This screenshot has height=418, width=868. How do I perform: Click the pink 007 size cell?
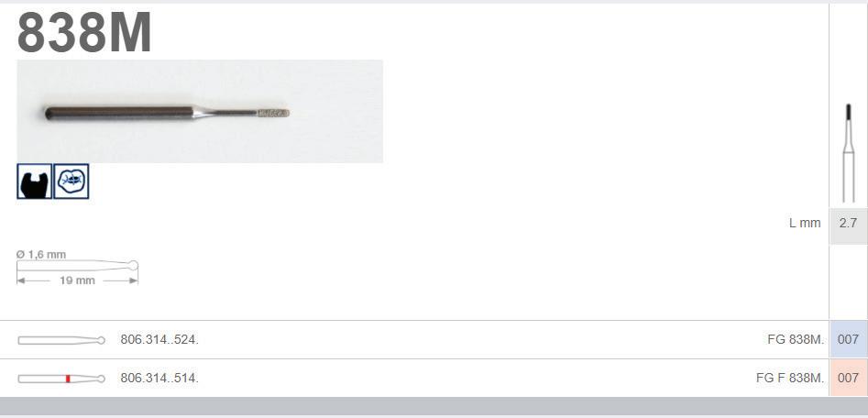pyautogui.click(x=849, y=379)
